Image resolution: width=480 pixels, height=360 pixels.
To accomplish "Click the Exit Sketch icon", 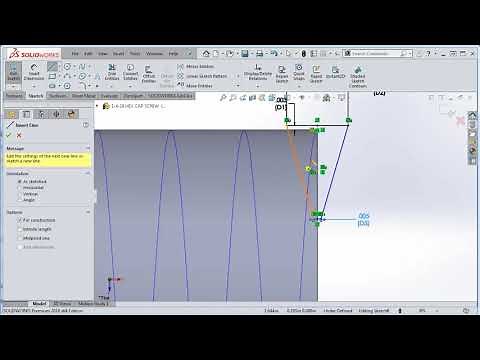I will (14, 71).
